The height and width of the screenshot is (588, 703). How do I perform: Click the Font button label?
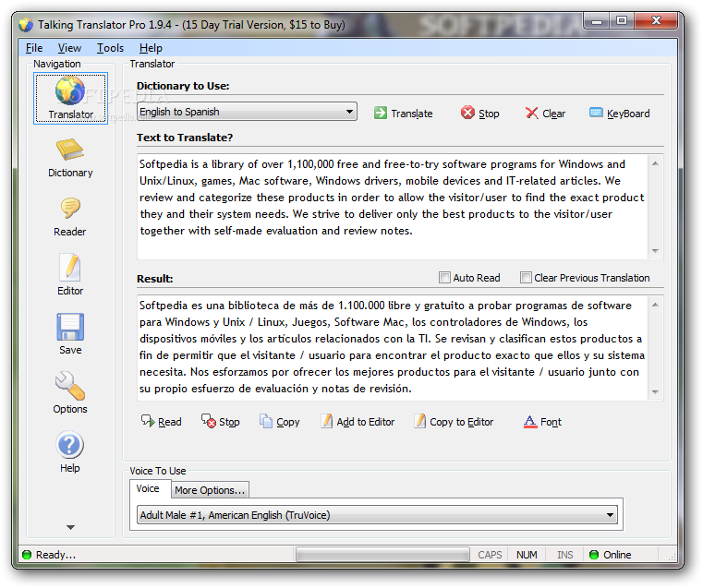pos(551,422)
